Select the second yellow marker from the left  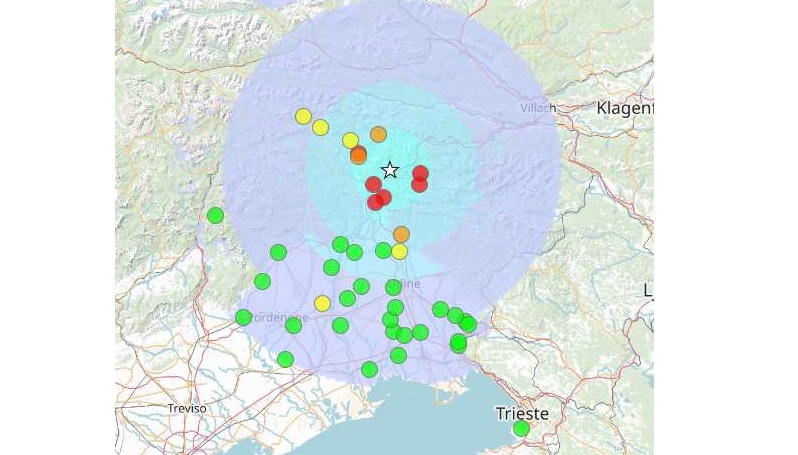pos(320,127)
